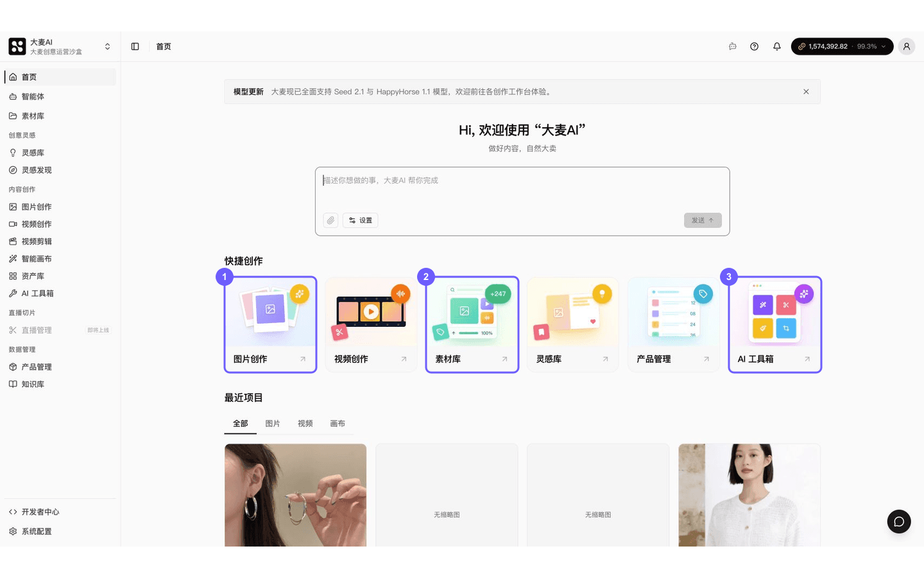Open 灵感发现 in the sidebar
This screenshot has width=924, height=578.
point(60,170)
